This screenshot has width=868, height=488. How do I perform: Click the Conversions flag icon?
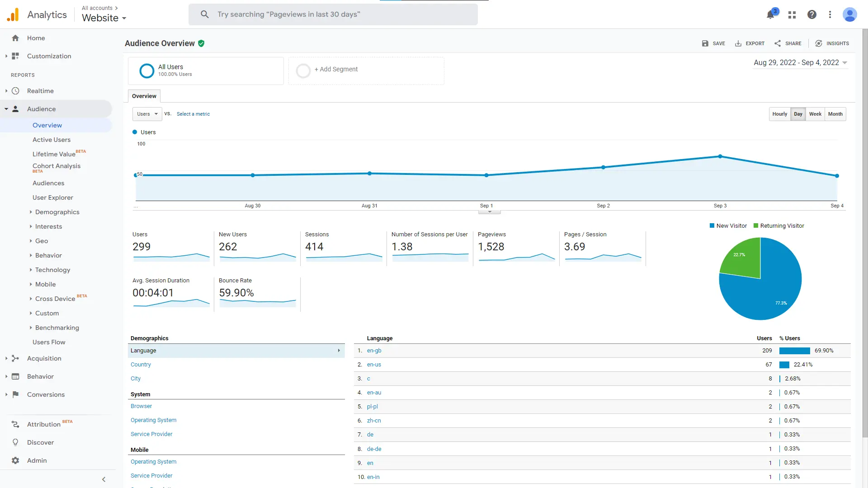(x=15, y=394)
